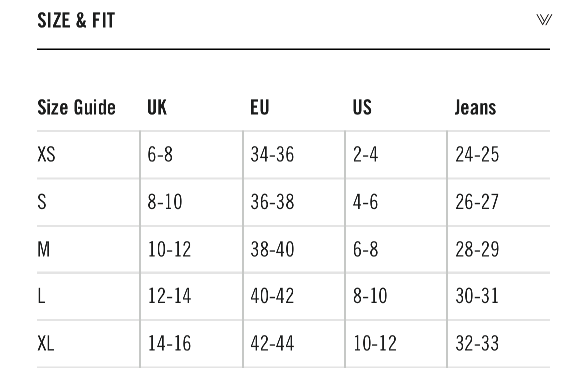
Task: Click the US column header
Action: pyautogui.click(x=362, y=107)
